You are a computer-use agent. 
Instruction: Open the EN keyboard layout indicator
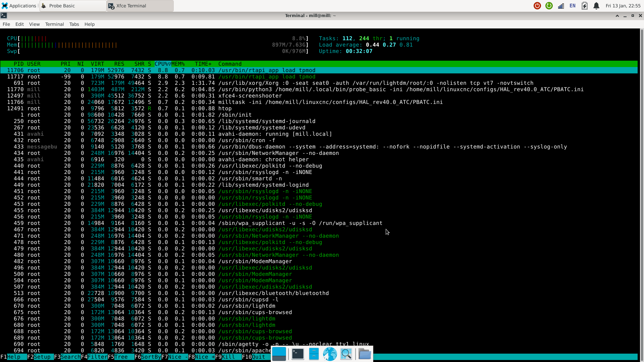point(573,6)
